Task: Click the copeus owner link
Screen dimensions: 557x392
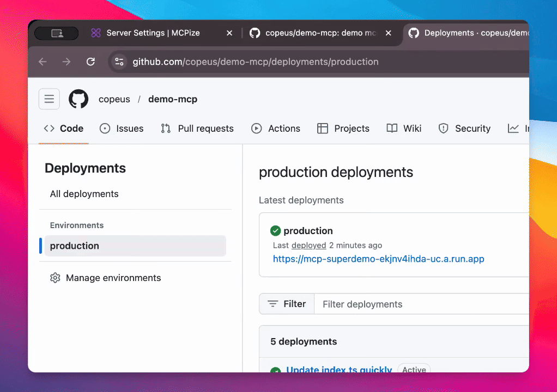Action: pos(114,99)
